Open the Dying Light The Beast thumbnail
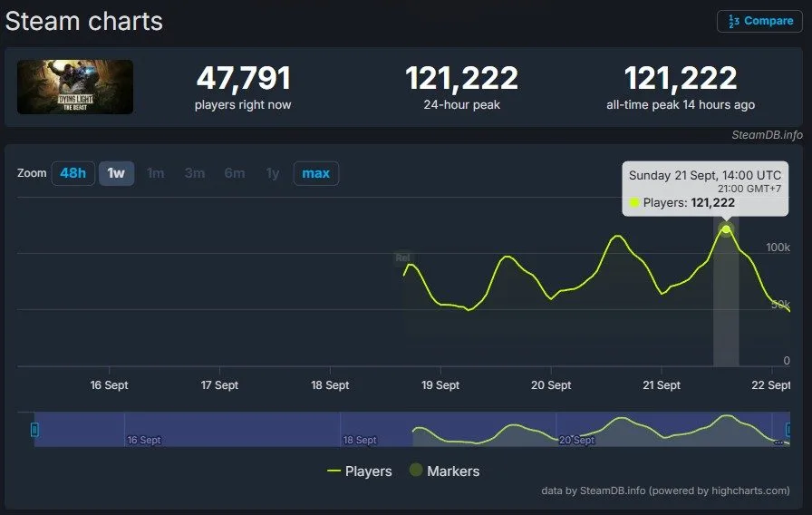Viewport: 812px width, 515px height. [75, 87]
